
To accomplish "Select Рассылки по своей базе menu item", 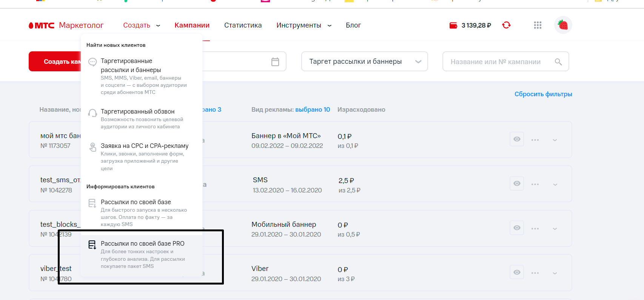I will [x=142, y=213].
